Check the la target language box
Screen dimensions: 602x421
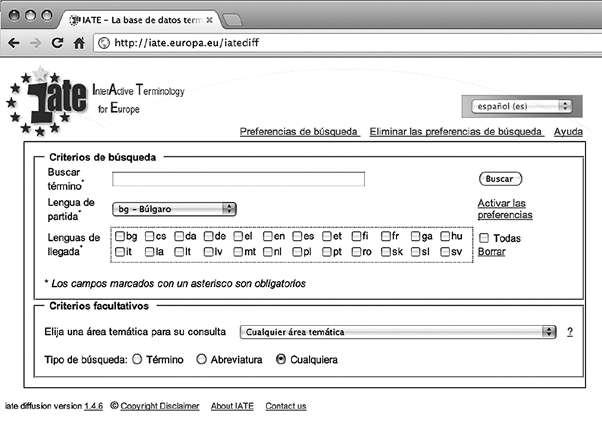(149, 252)
